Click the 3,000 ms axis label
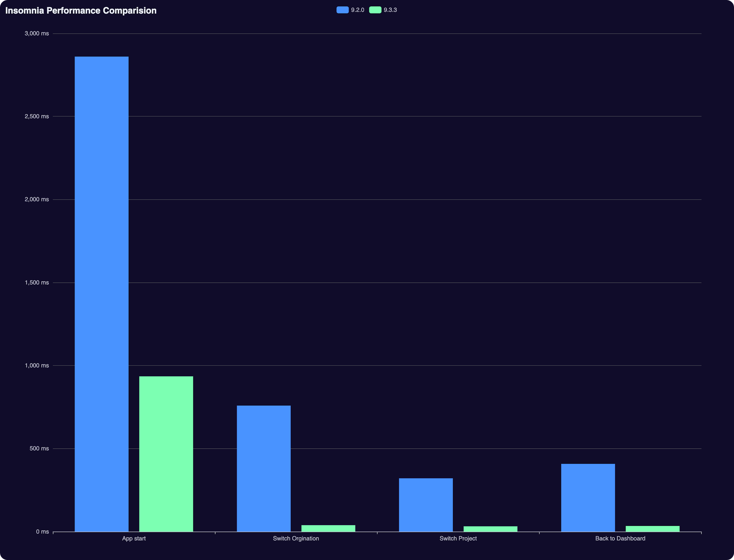734x560 pixels. tap(37, 33)
